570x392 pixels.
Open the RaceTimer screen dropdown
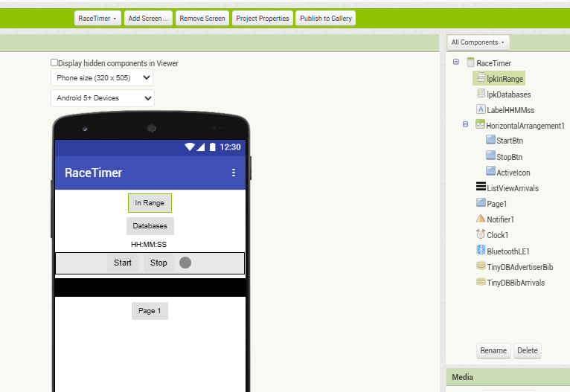97,18
